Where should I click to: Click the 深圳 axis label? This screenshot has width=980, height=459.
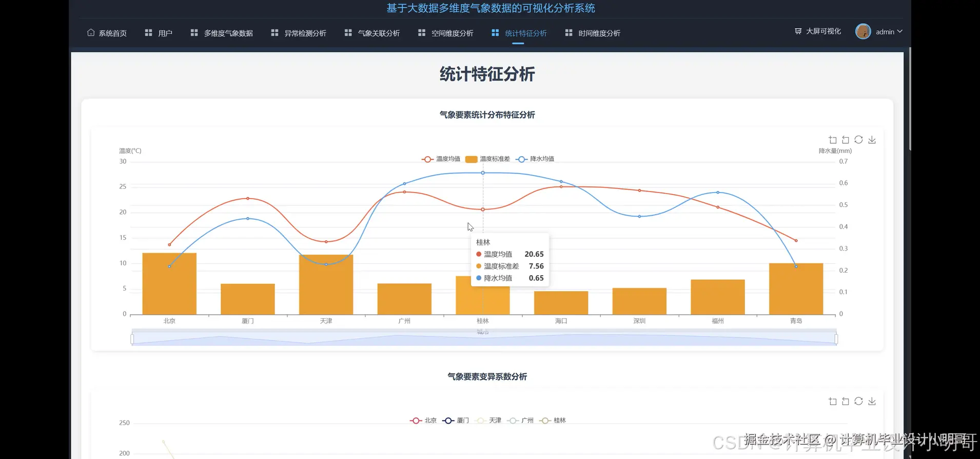(x=639, y=321)
